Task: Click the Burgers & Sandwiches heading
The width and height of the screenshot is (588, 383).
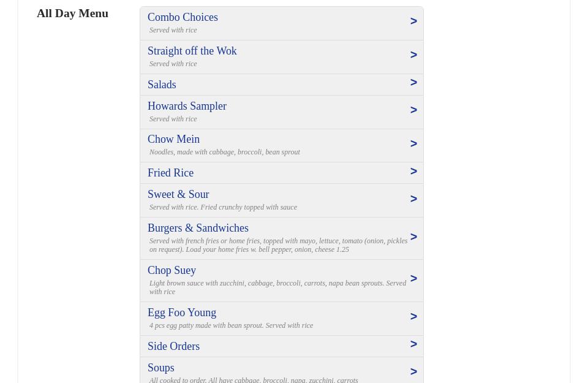Action: 198,228
